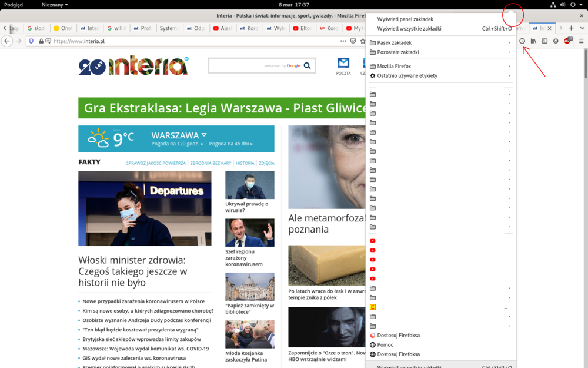Click the Departures masked woman photo

pos(145,208)
